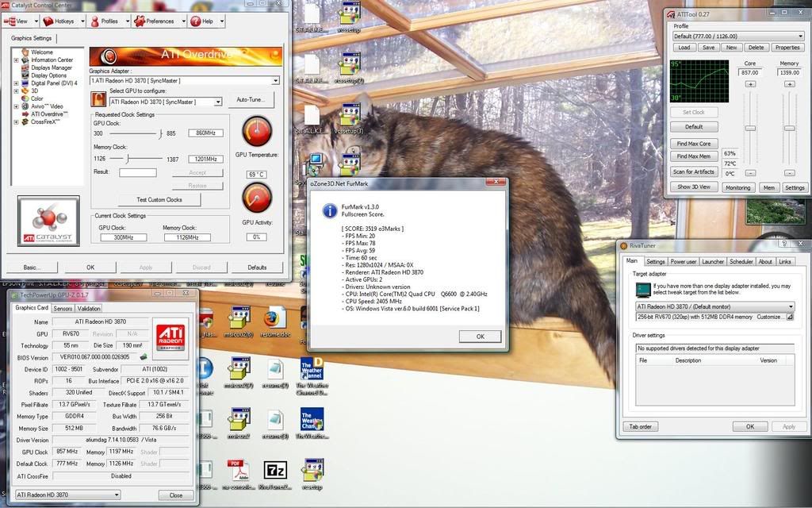Open the Preferences toolbar menu
Viewport: 812px width, 508px height.
click(x=155, y=21)
